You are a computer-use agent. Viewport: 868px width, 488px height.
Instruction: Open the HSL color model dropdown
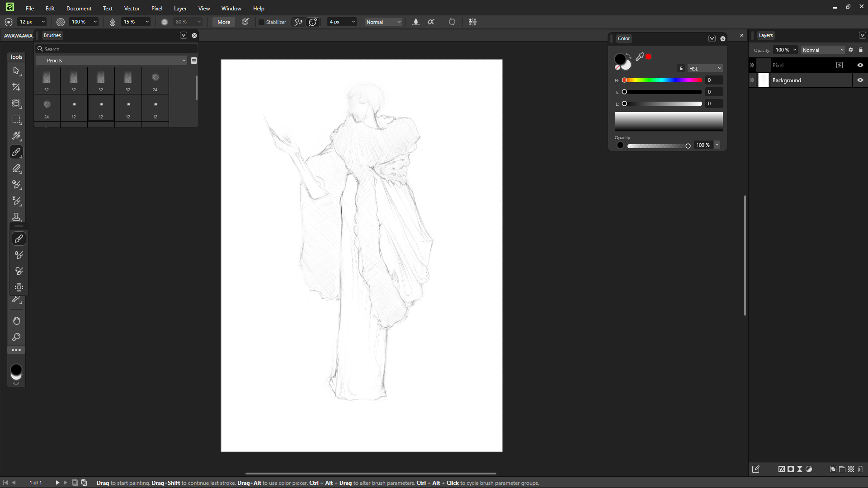coord(705,69)
